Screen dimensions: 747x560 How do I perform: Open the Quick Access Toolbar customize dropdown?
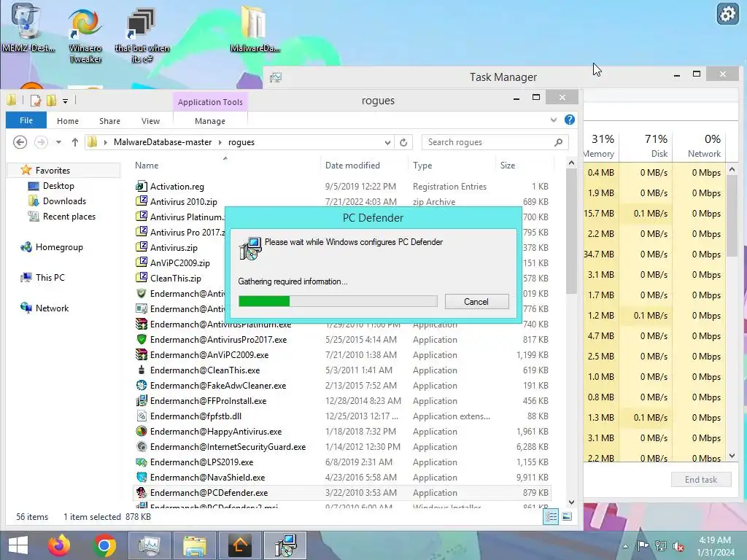click(x=65, y=101)
